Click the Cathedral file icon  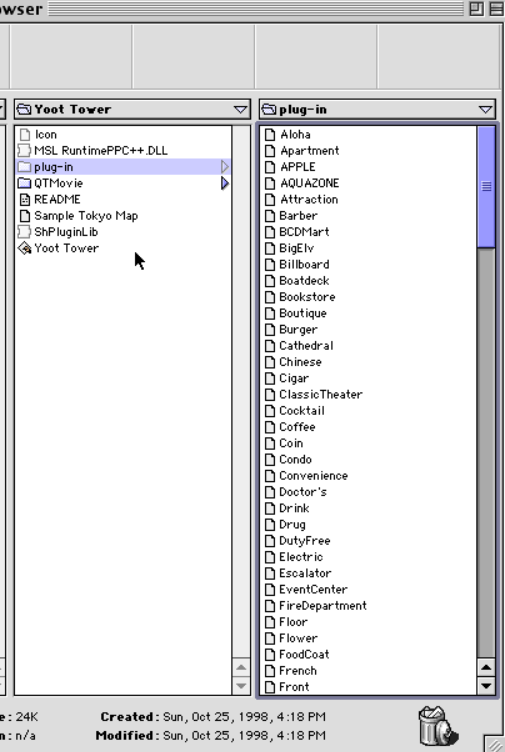(270, 345)
